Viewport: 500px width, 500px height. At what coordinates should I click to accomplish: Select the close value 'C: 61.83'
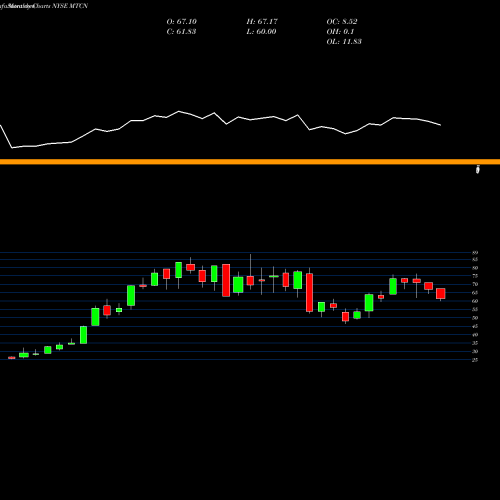click(181, 31)
